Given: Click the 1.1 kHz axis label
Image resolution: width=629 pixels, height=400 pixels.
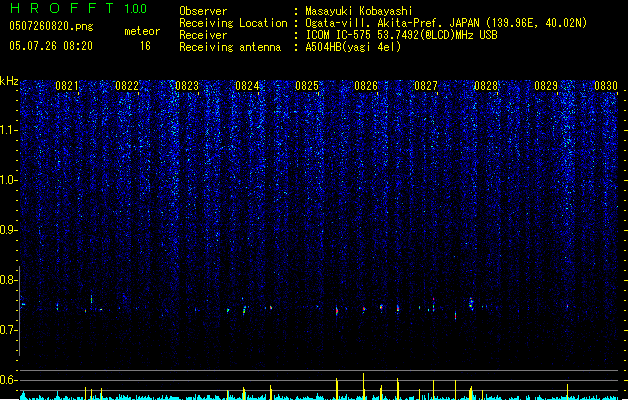Looking at the screenshot, I should (9, 130).
